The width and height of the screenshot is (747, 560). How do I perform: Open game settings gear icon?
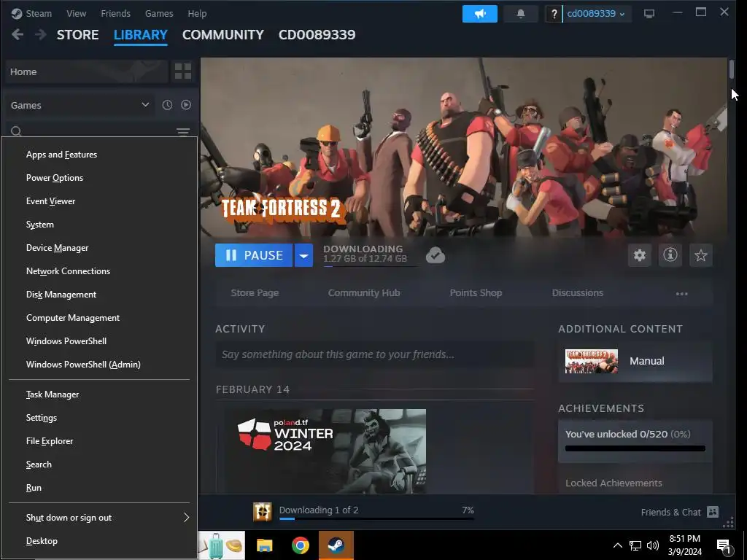pos(639,255)
